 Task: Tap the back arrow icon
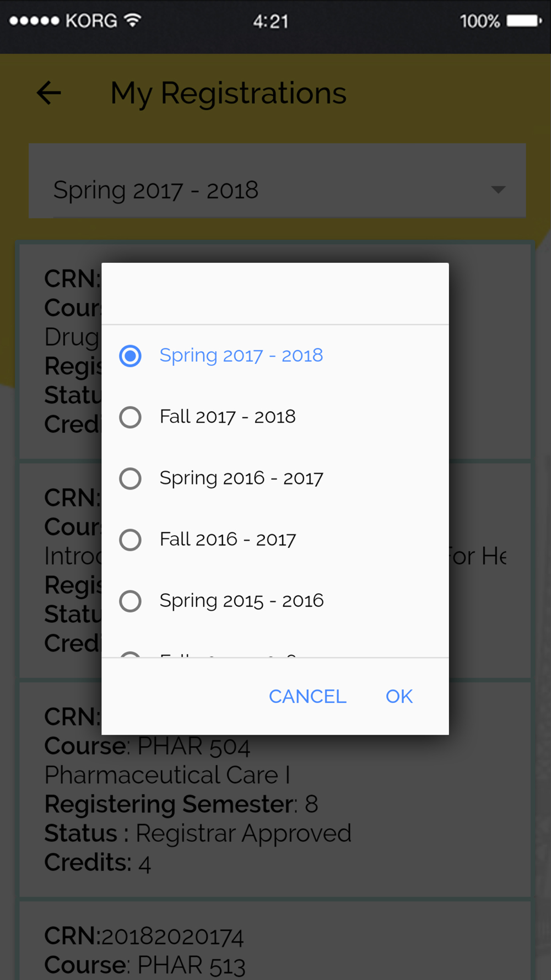[48, 93]
